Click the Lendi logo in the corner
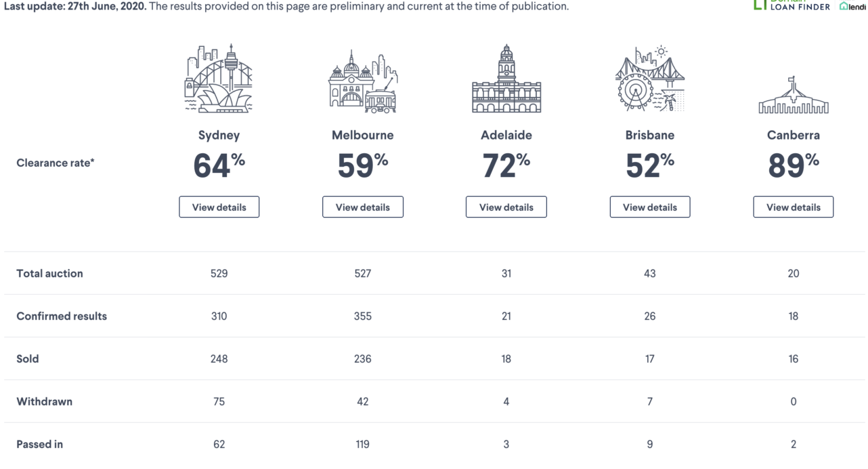 [x=852, y=6]
